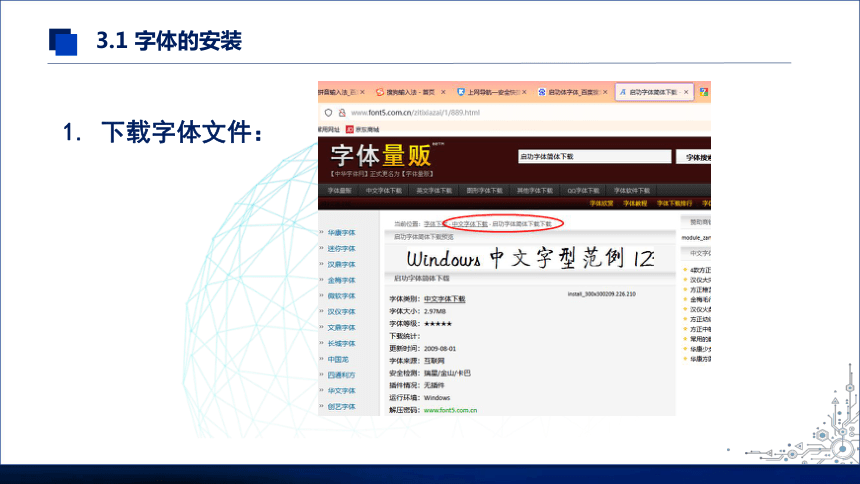Click the blue shield favicon on 上网导航 tab
The image size is (860, 484).
click(x=461, y=92)
